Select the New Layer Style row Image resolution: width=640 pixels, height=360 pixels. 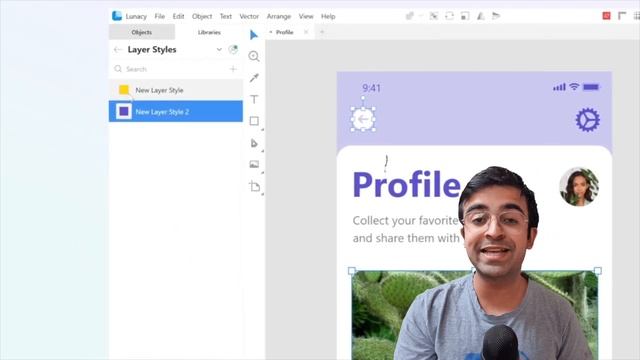(176, 90)
